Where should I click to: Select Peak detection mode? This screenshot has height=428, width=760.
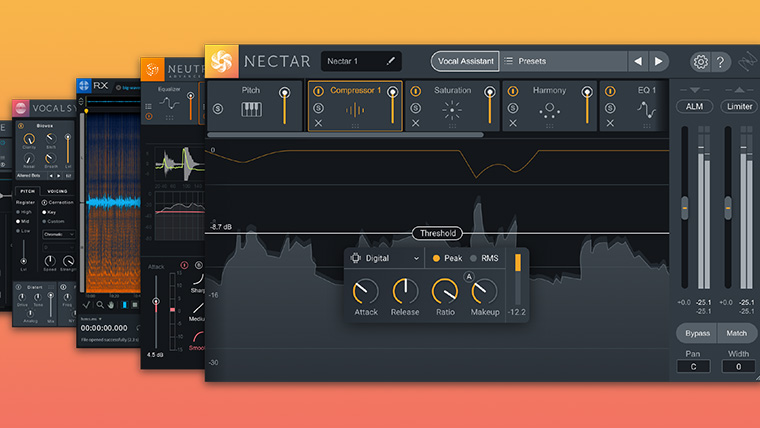[448, 258]
